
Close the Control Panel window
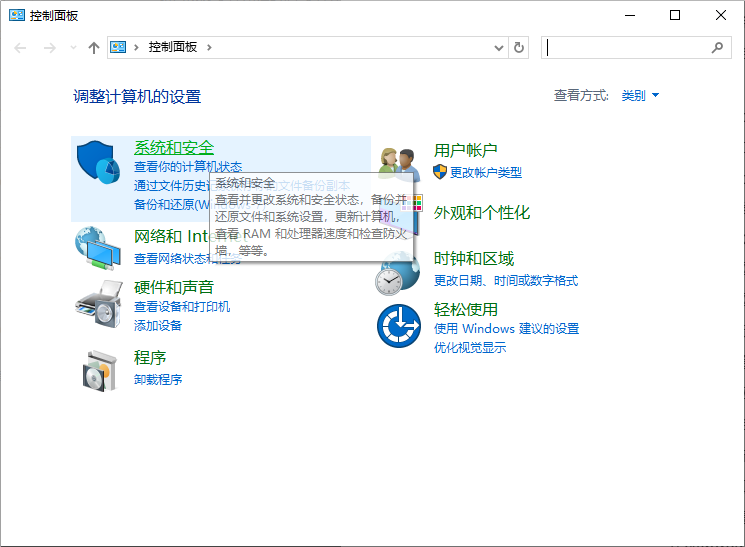[x=721, y=15]
